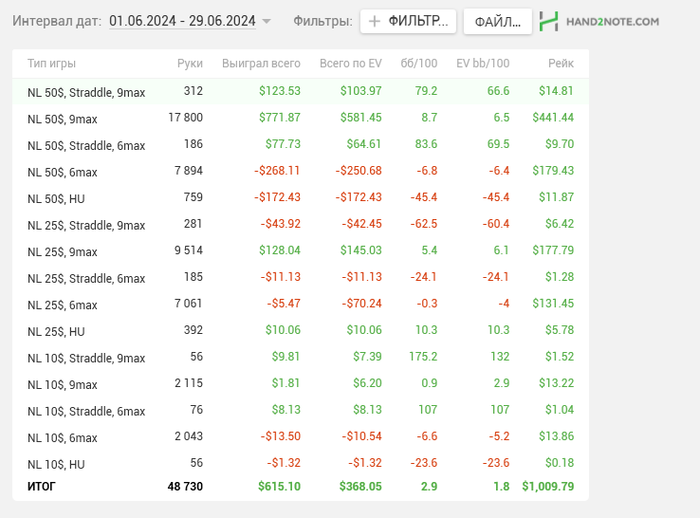Viewport: 700px width, 518px height.
Task: Click the 17 800 hands value
Action: (x=185, y=117)
